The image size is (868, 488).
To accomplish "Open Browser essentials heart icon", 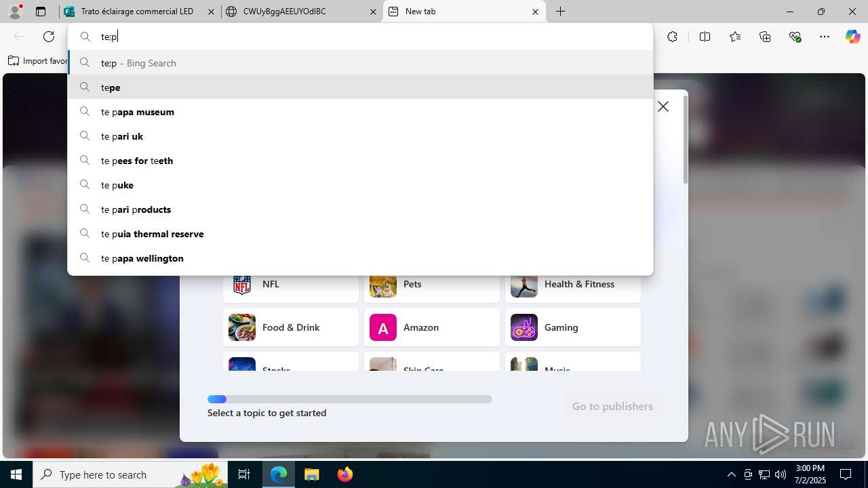I will [795, 37].
